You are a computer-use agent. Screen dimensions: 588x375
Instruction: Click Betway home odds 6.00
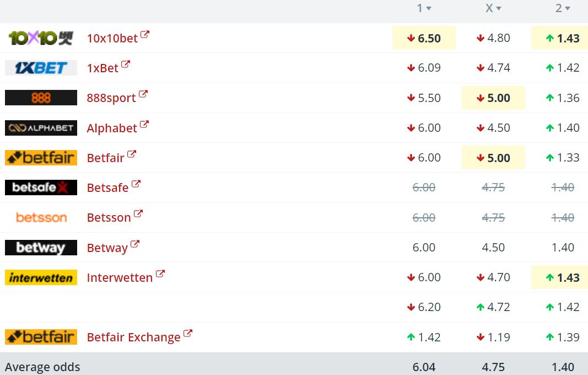(424, 248)
